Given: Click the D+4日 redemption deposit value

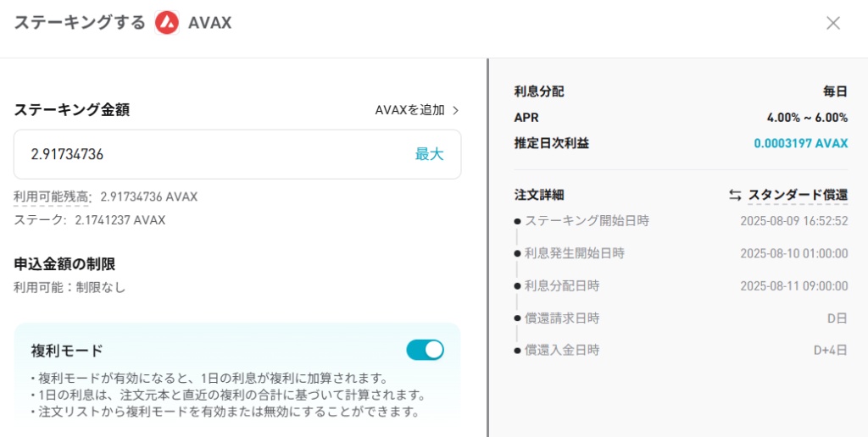Looking at the screenshot, I should pyautogui.click(x=831, y=351).
